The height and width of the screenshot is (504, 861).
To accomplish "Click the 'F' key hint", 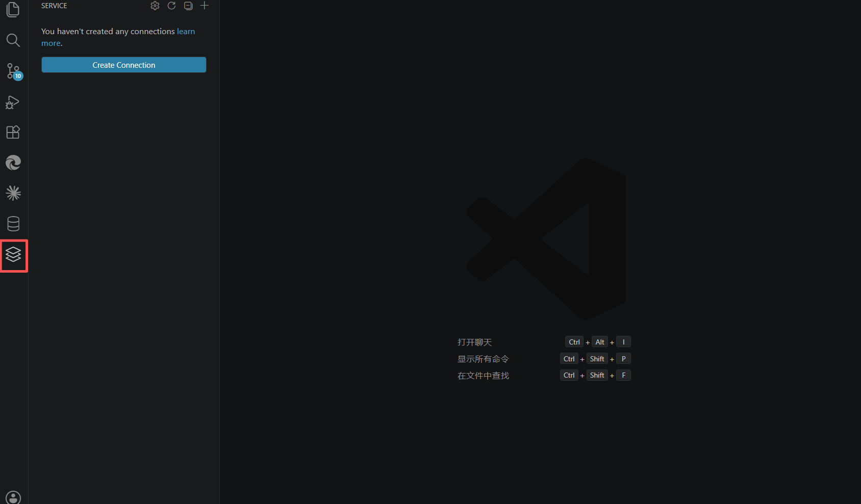I will pos(624,375).
